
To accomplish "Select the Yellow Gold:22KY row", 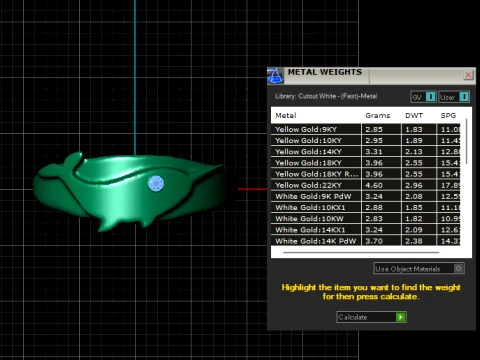I will click(366, 185).
